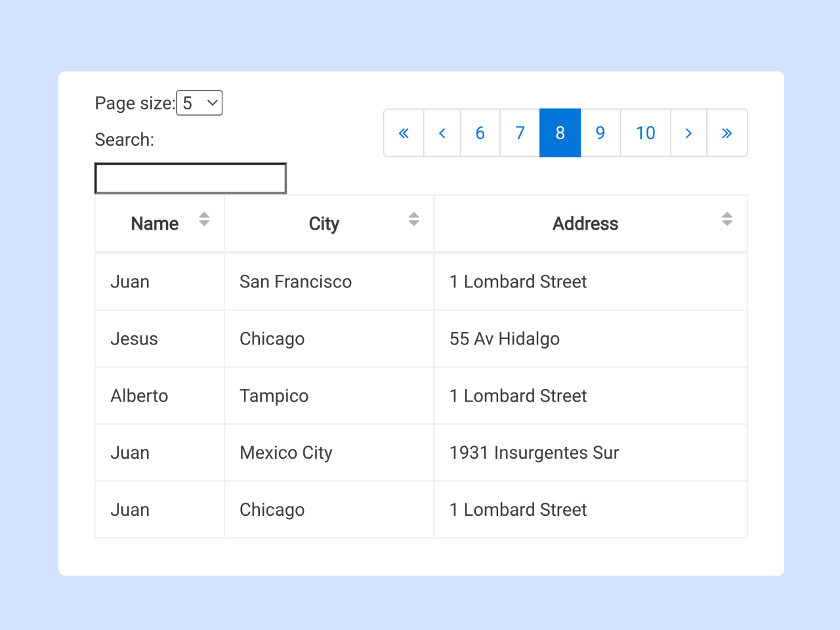
Task: Click inside the Search text box
Action: [190, 177]
